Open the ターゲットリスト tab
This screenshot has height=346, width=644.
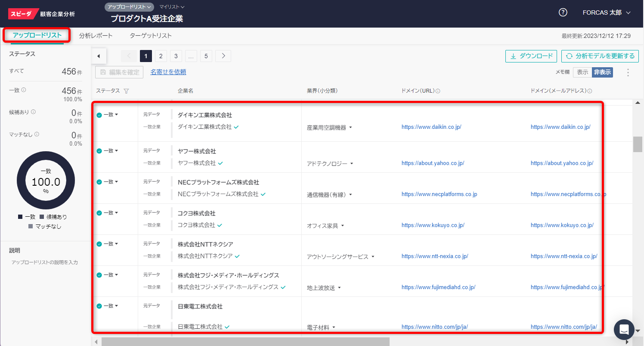click(151, 36)
